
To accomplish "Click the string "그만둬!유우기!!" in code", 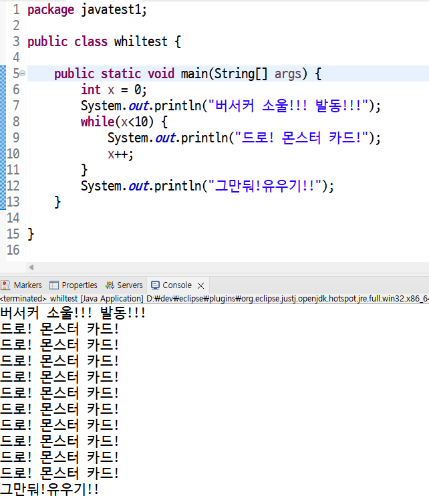I will (265, 186).
